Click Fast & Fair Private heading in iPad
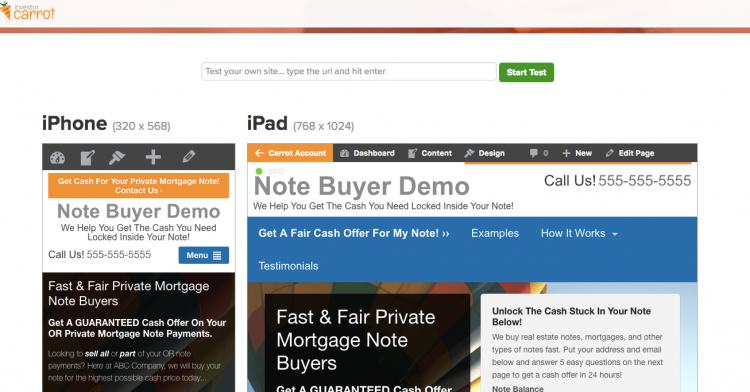 tap(356, 340)
